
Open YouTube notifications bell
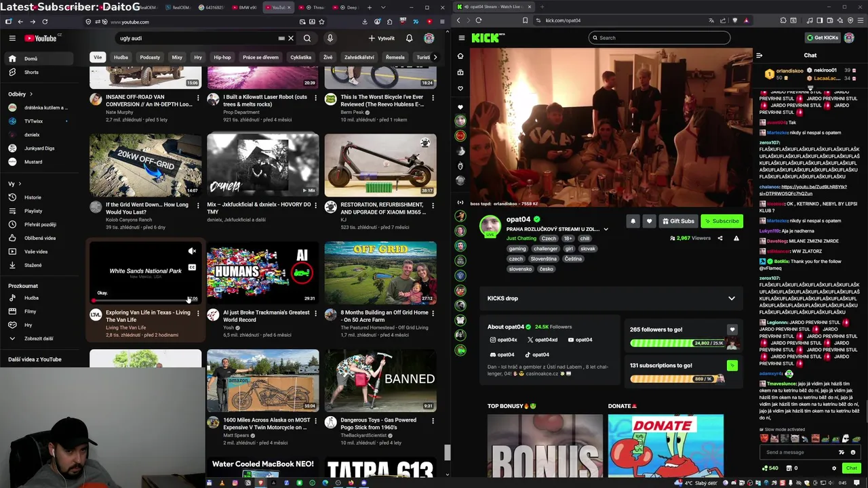(x=409, y=39)
